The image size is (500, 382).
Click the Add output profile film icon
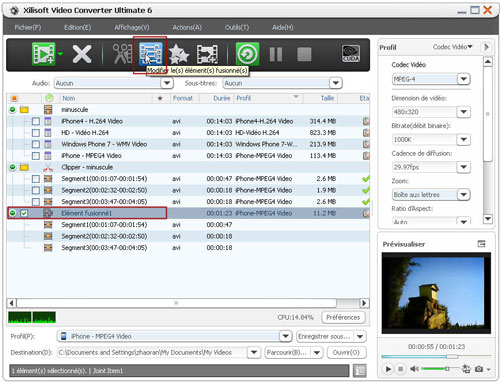(207, 54)
